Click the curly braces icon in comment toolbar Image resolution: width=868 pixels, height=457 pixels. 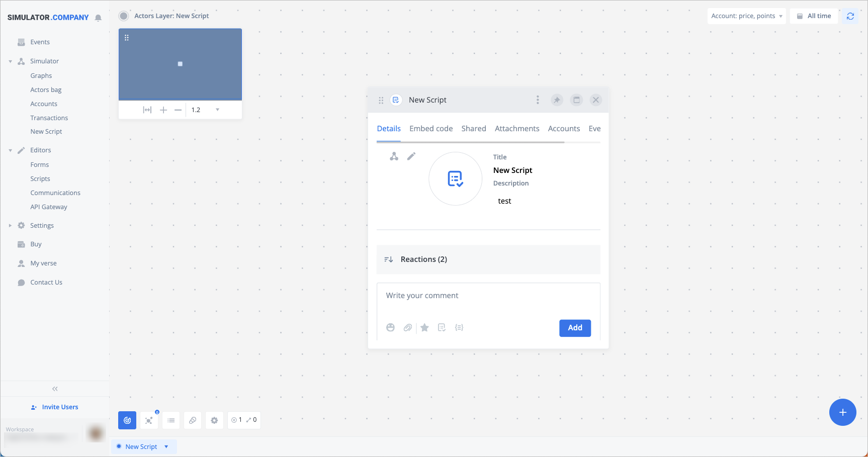[459, 328]
